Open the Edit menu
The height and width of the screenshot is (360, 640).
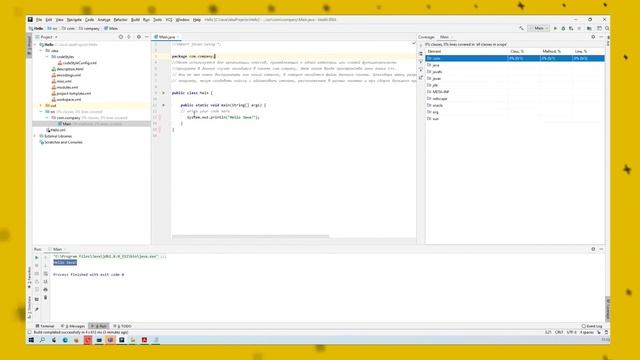[x=49, y=20]
